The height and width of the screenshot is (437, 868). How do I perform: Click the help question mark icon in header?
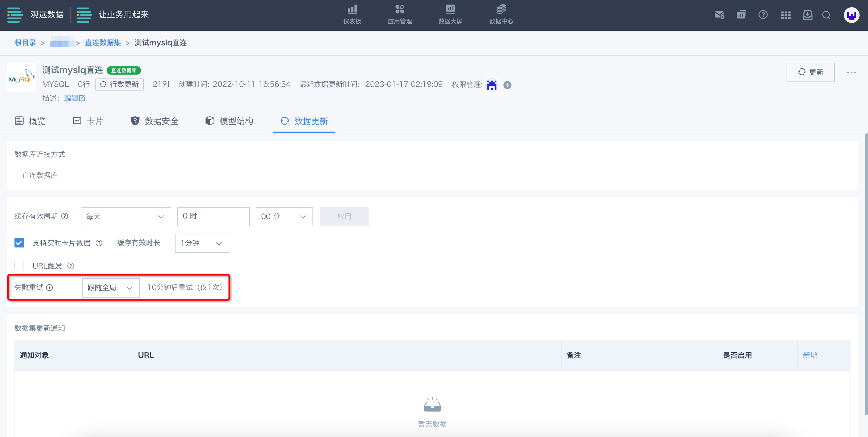click(x=763, y=15)
